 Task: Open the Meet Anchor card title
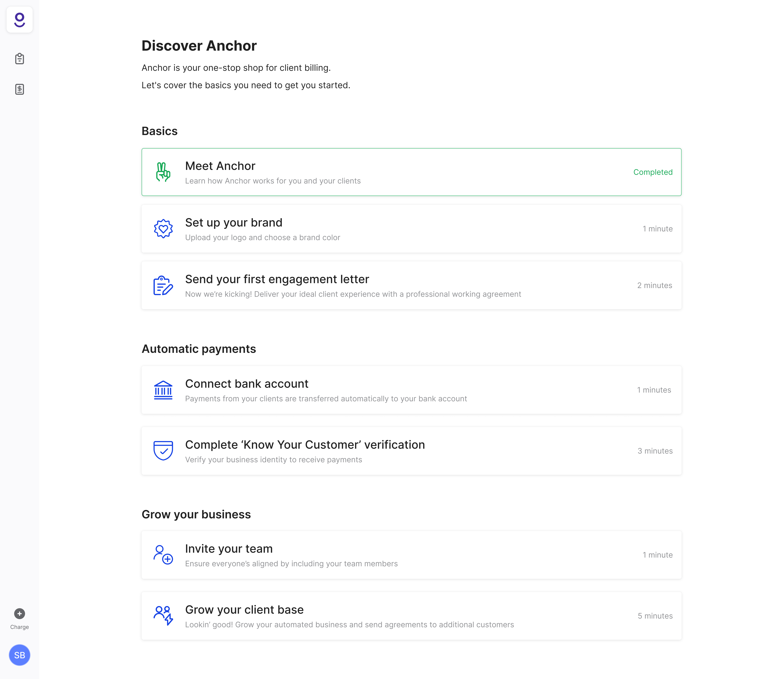tap(220, 166)
